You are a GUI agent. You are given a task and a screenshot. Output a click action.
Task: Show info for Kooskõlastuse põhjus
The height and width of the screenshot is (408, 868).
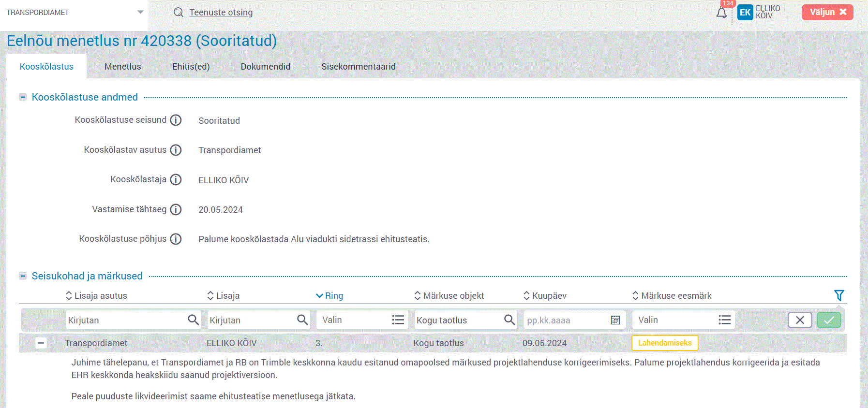pos(176,239)
